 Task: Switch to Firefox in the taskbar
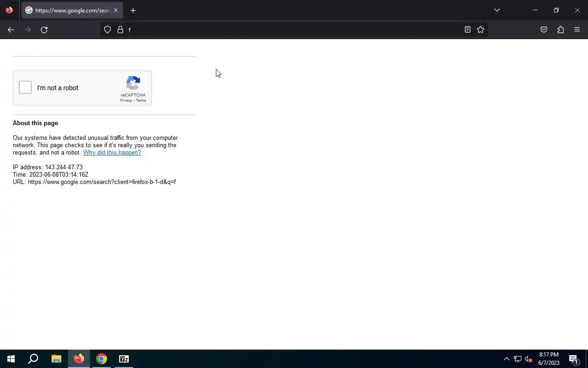(79, 359)
